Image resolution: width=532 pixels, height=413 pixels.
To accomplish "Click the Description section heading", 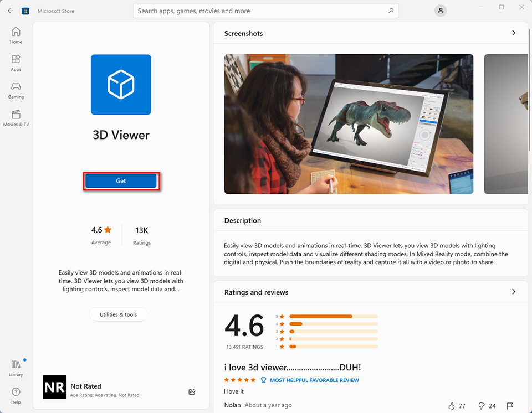I will (243, 220).
